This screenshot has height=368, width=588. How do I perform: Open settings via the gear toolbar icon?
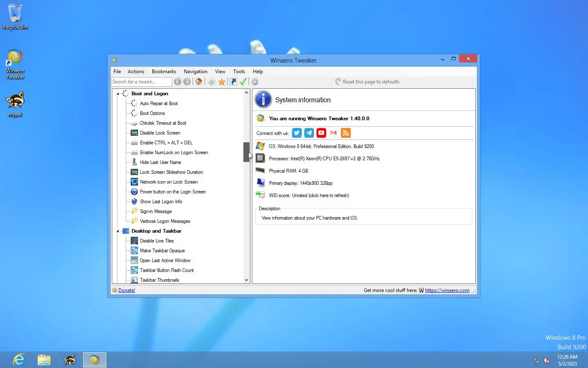255,82
